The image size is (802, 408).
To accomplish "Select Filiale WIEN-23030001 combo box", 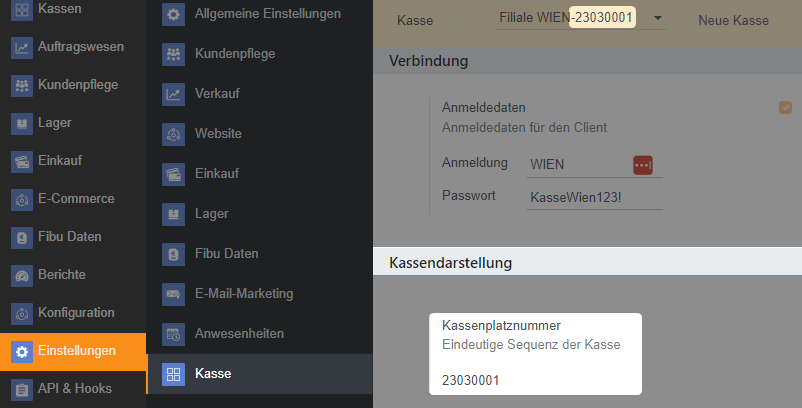I will click(565, 18).
